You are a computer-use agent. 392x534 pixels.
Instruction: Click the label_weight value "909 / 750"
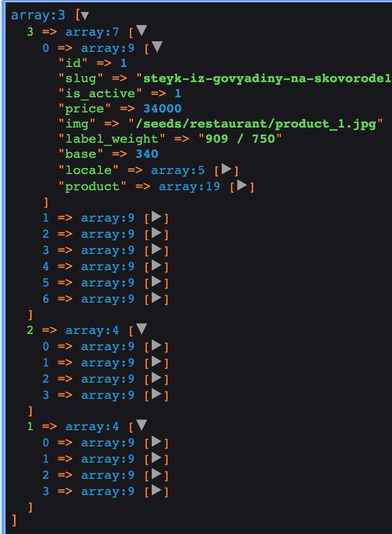coord(240,139)
